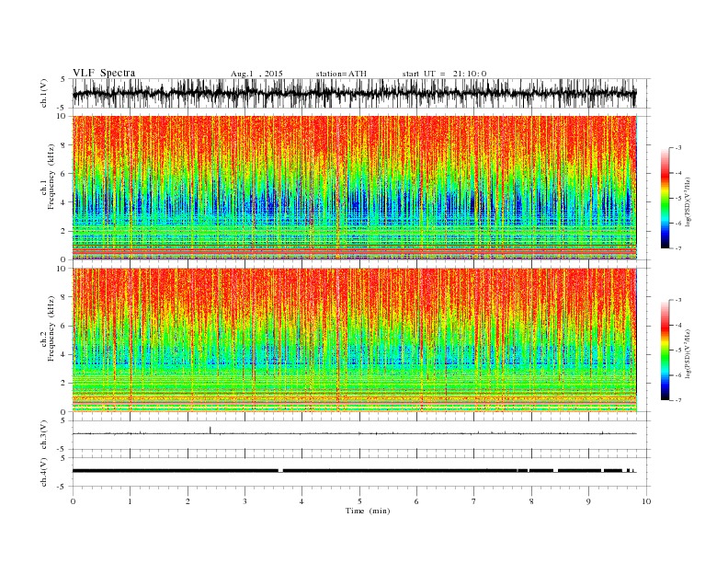The width and height of the screenshot is (728, 563).
Task: Click the ch.2 spectrogram color scale bar
Action: coord(665,350)
